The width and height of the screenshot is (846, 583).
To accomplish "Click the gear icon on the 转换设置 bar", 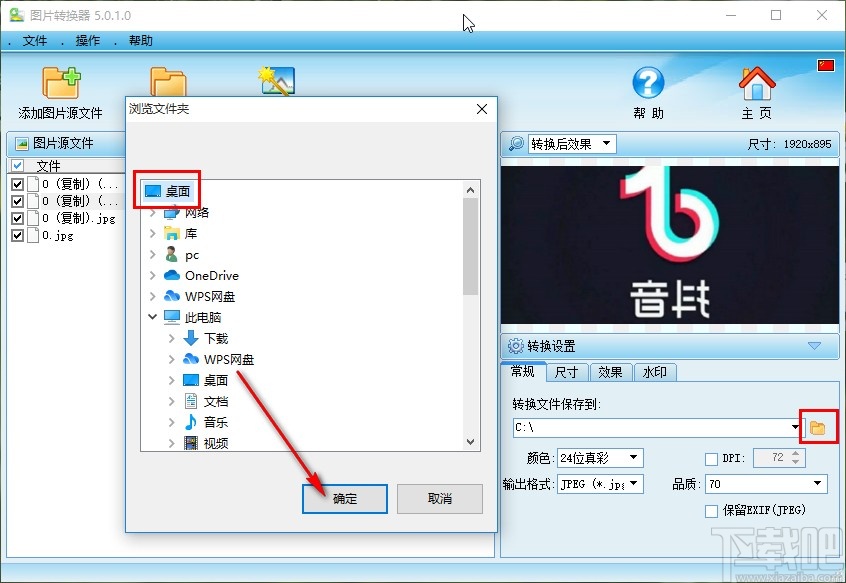I will 516,346.
